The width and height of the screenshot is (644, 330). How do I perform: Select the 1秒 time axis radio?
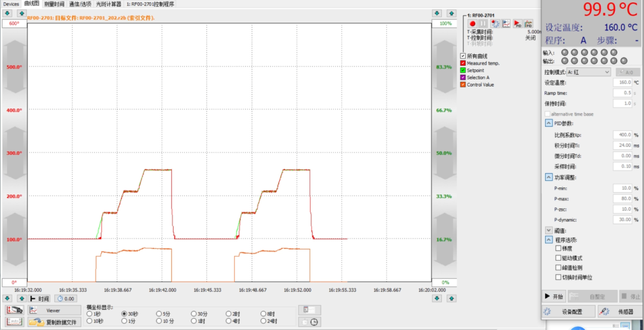(89, 313)
